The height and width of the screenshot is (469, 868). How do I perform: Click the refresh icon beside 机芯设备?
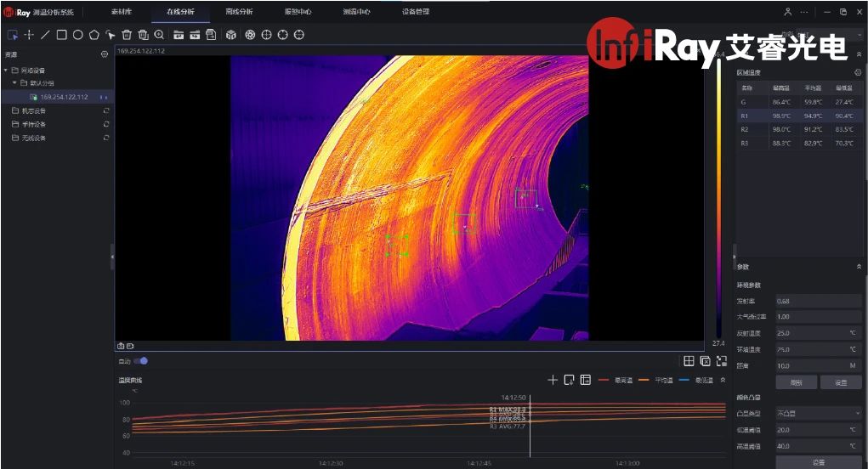click(x=106, y=110)
